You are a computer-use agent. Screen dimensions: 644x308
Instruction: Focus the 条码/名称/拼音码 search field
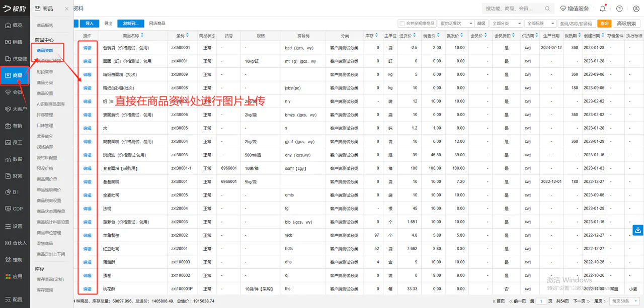pos(577,24)
